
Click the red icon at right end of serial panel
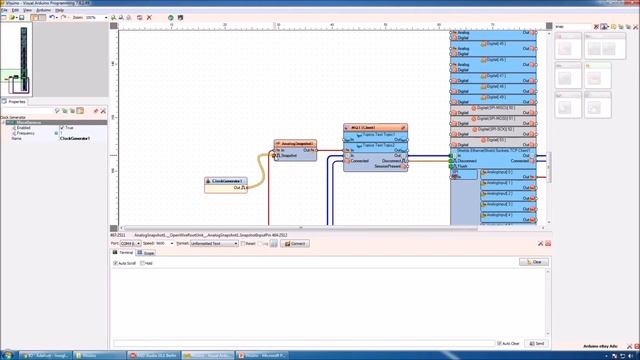(548, 244)
